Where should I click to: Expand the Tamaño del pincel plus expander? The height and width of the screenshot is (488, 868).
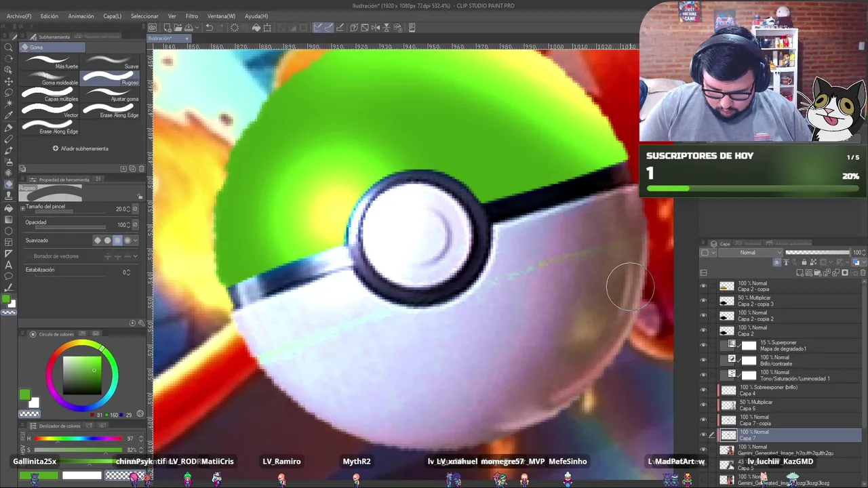click(x=22, y=207)
